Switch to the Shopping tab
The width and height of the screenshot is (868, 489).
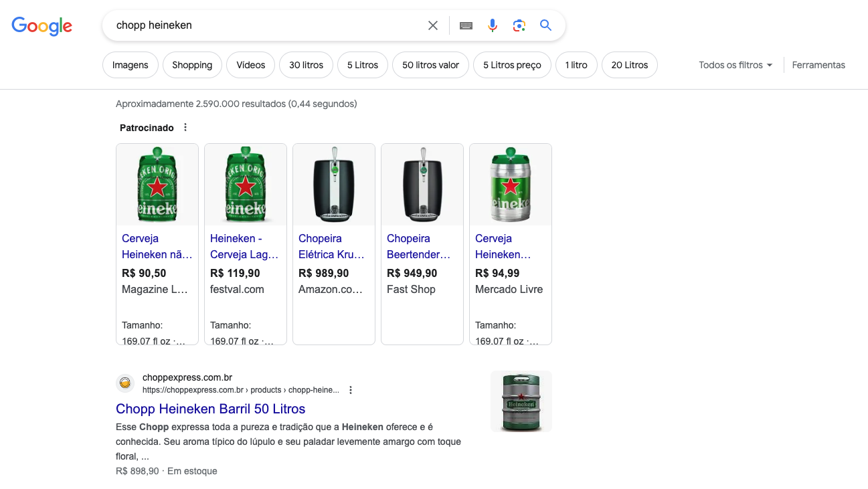click(192, 65)
